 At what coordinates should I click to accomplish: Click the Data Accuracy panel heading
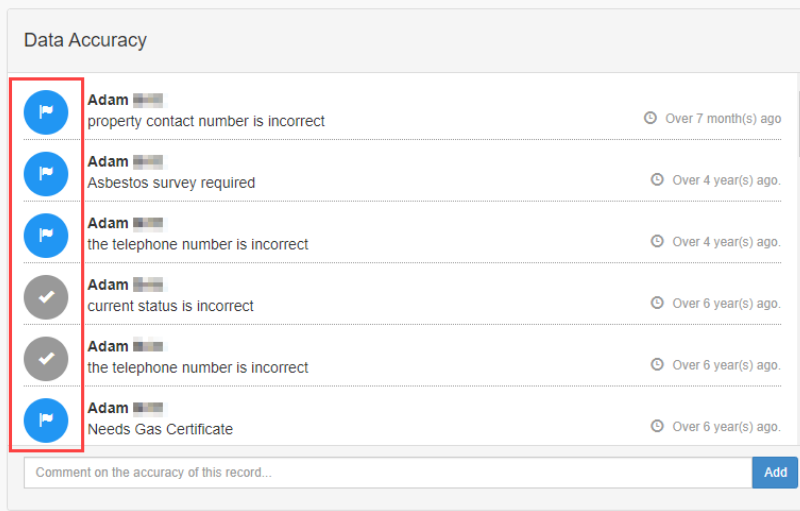[x=86, y=41]
